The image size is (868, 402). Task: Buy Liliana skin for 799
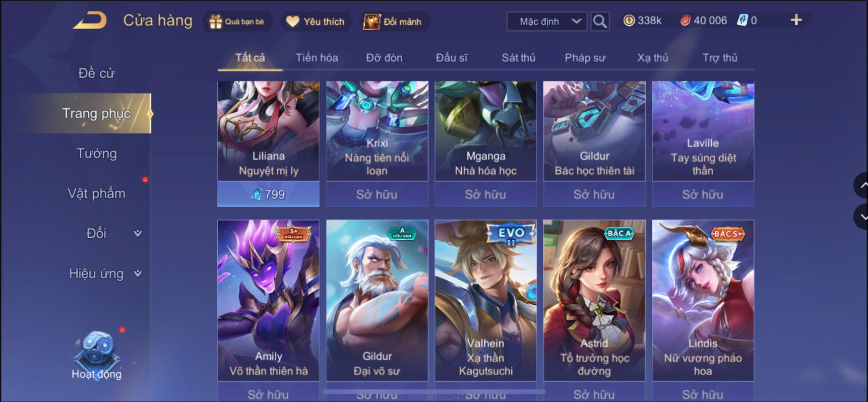point(268,194)
